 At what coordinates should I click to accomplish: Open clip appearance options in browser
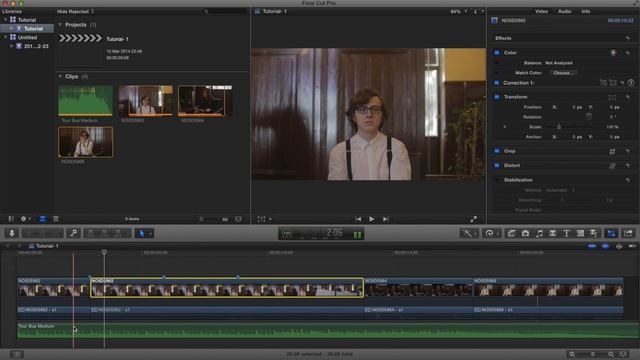238,219
